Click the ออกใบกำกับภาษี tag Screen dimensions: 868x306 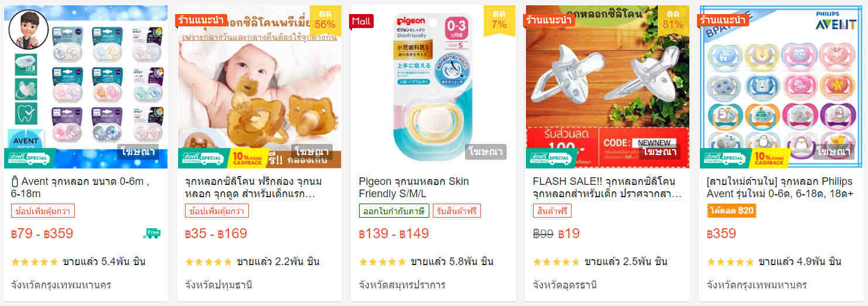coord(394,211)
